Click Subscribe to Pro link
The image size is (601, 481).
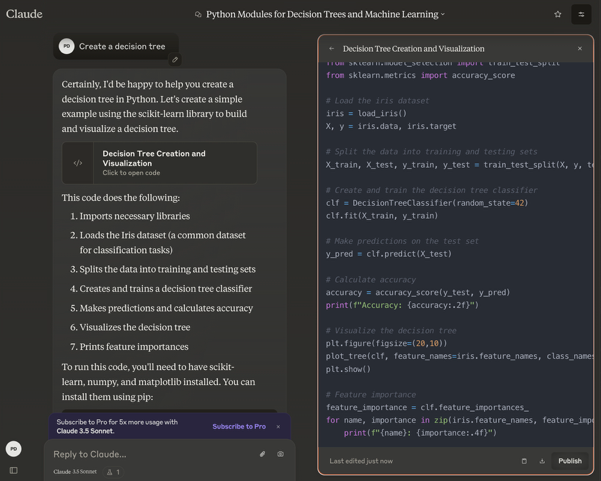[x=239, y=426]
